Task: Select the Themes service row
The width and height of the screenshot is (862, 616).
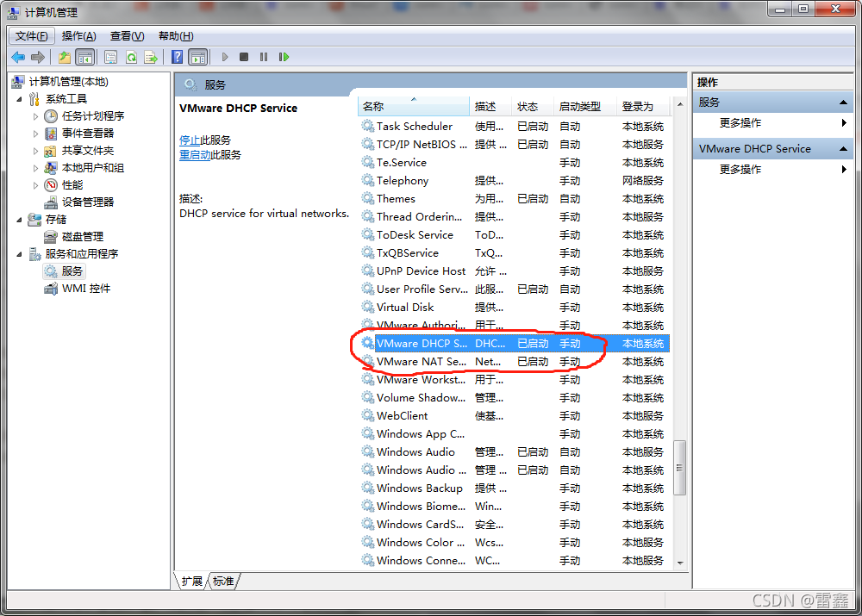Action: pyautogui.click(x=514, y=199)
